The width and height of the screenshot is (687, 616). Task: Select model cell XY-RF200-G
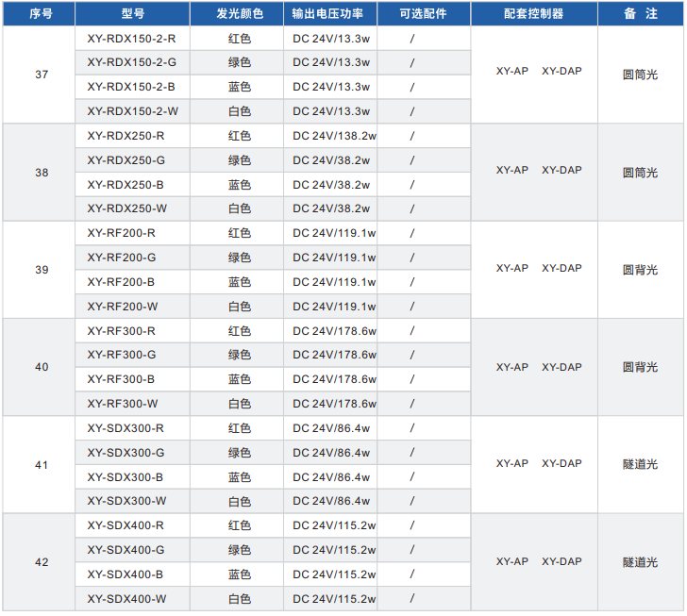pos(122,258)
